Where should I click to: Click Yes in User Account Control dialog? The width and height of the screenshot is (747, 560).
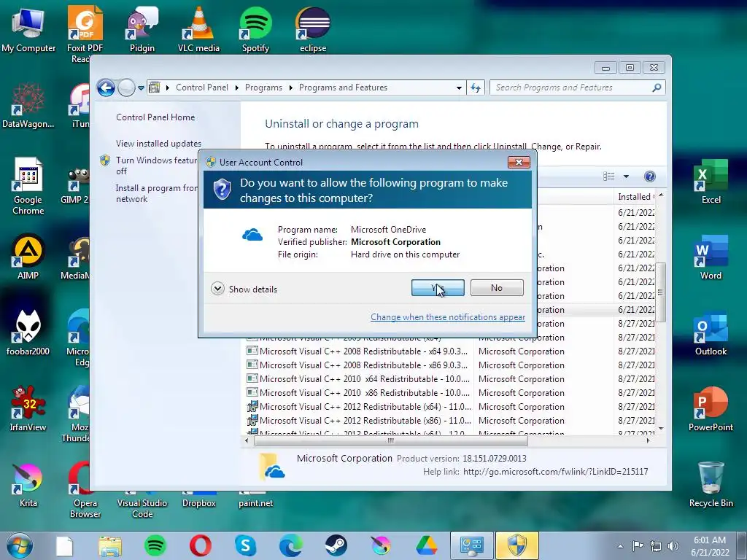(438, 287)
